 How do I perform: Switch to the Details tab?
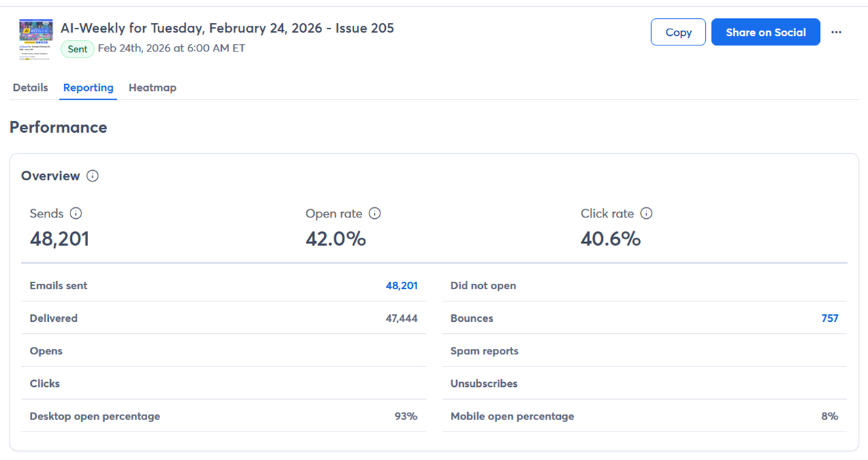pyautogui.click(x=31, y=87)
